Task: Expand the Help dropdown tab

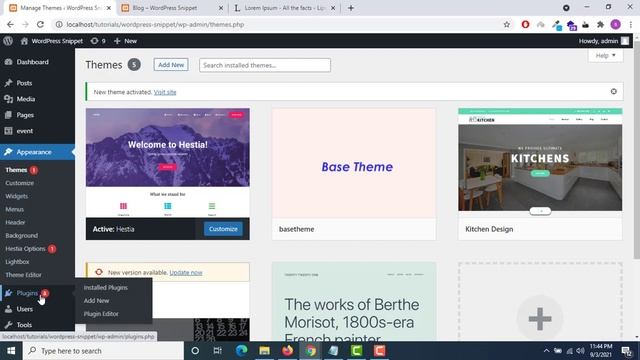Action: [605, 56]
